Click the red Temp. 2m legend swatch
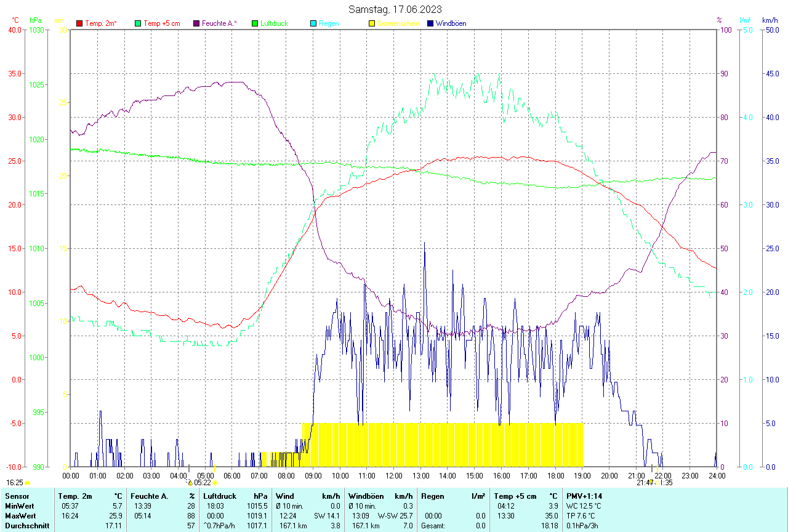The width and height of the screenshot is (788, 532). [79, 23]
